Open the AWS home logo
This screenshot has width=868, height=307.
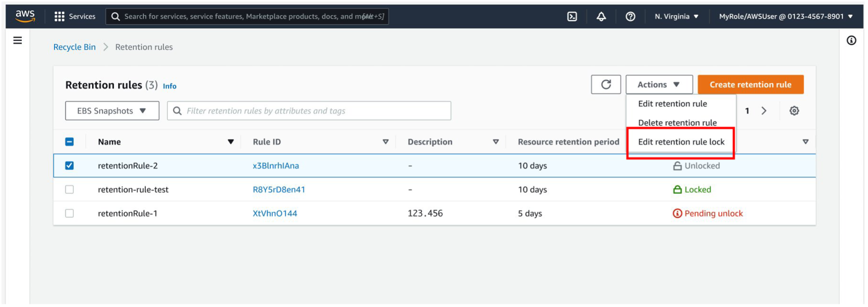(25, 16)
